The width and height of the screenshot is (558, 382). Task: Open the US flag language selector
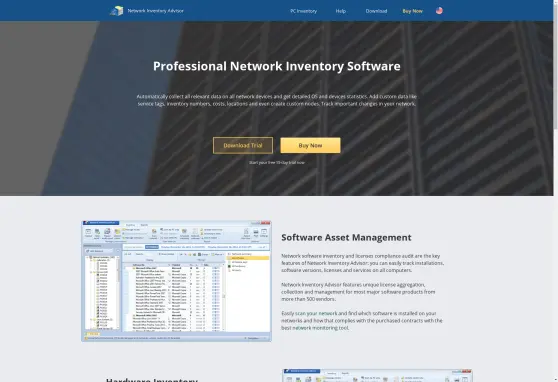(x=439, y=11)
